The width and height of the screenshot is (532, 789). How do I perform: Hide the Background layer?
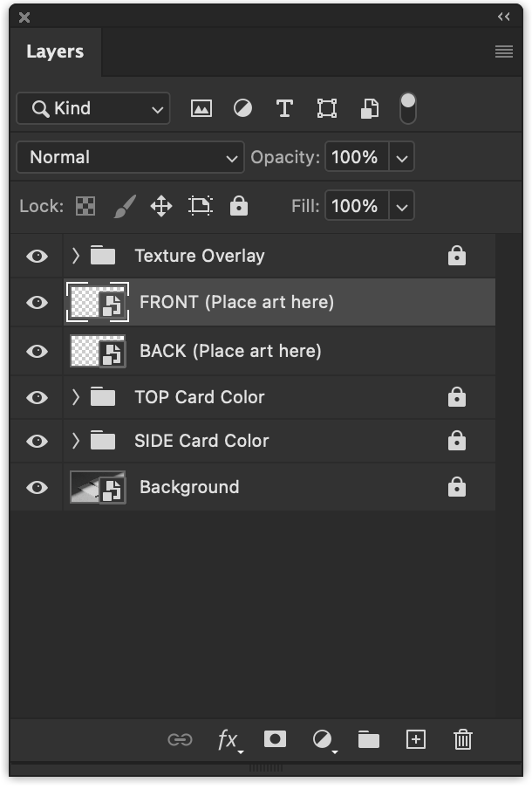click(38, 488)
